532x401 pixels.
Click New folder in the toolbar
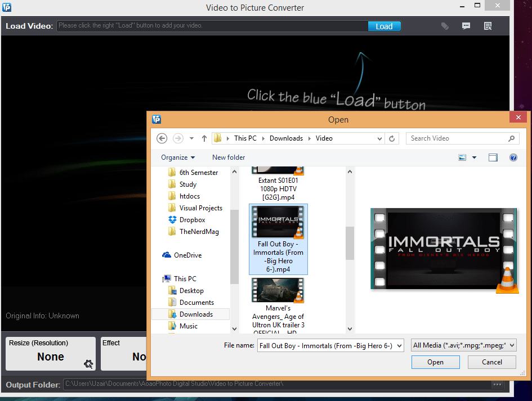point(229,157)
